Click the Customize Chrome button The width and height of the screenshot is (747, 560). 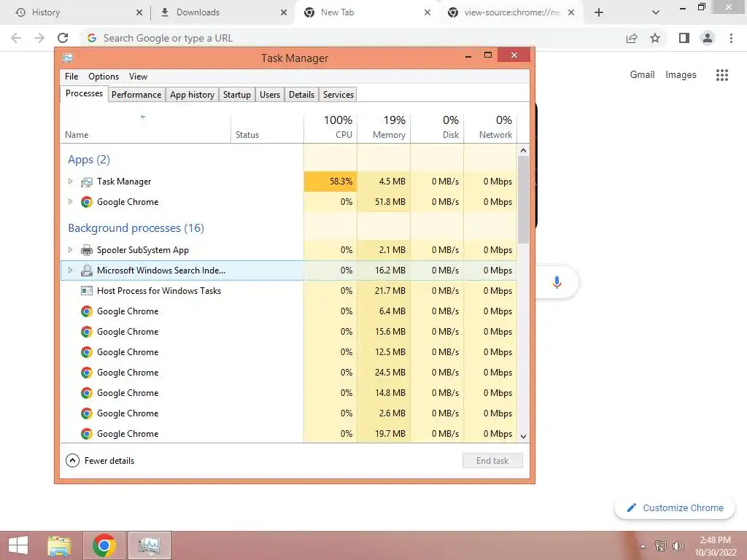(x=675, y=508)
